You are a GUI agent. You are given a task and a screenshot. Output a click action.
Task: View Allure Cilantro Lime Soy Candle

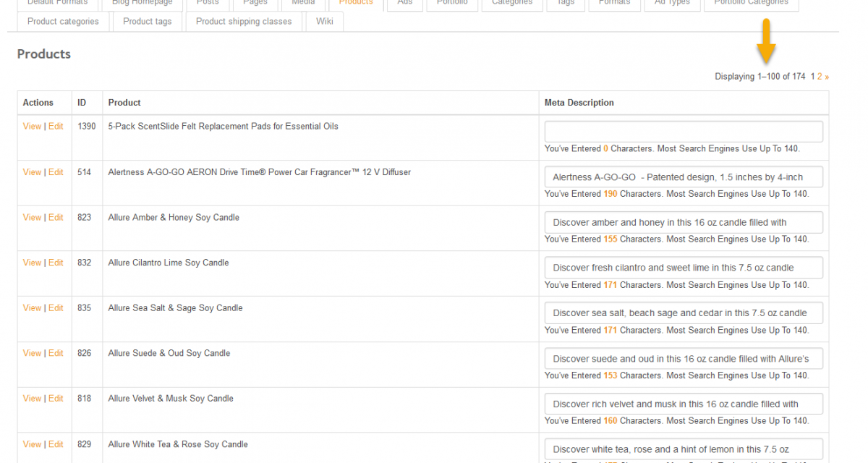click(x=32, y=263)
